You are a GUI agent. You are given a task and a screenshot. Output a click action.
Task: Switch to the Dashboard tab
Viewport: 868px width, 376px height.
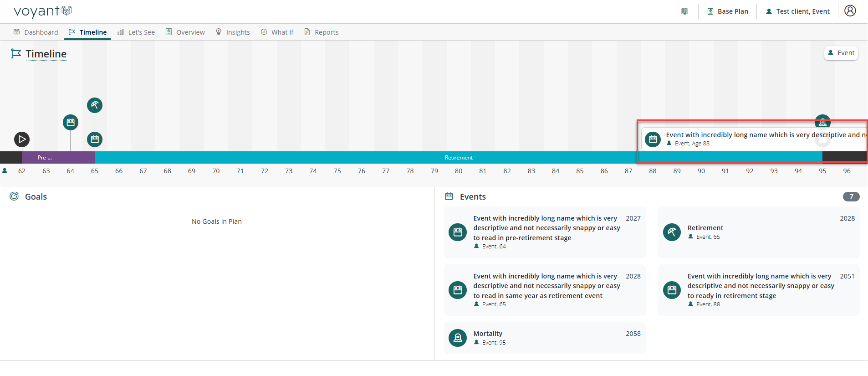(x=36, y=32)
